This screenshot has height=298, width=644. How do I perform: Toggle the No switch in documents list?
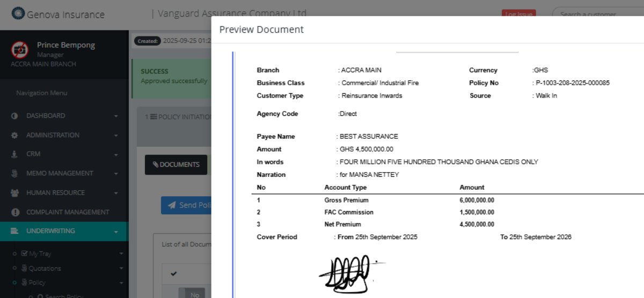tap(191, 294)
